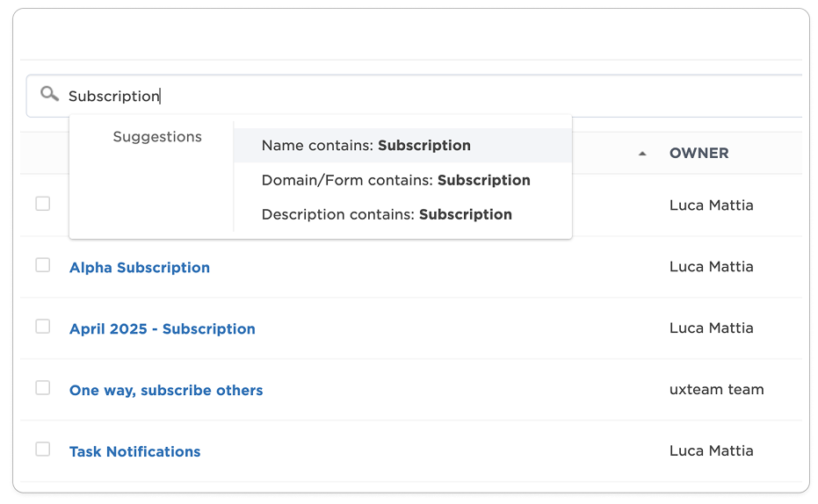Open the Task Notifications link

[135, 452]
